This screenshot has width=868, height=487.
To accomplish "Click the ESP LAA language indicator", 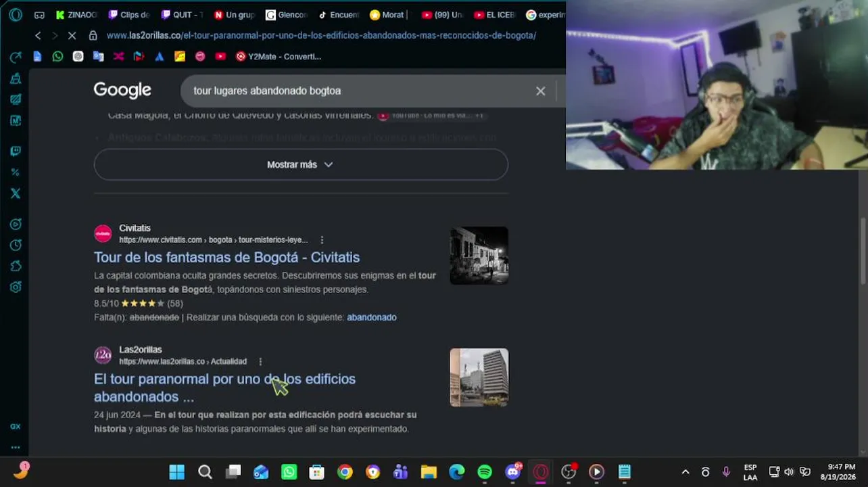I will pos(750,471).
